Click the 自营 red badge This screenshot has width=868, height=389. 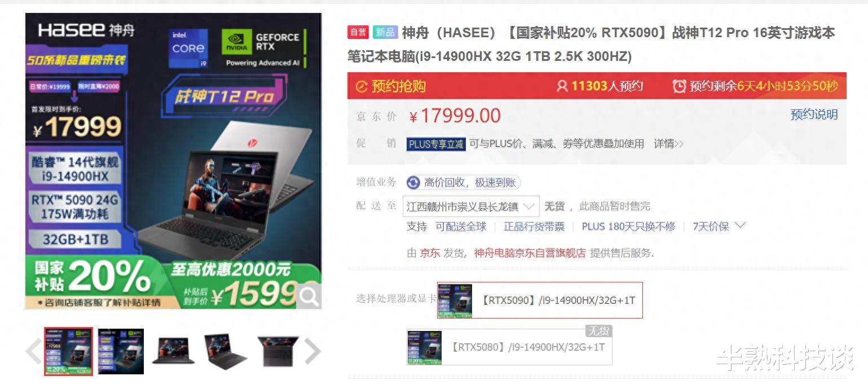pyautogui.click(x=358, y=32)
